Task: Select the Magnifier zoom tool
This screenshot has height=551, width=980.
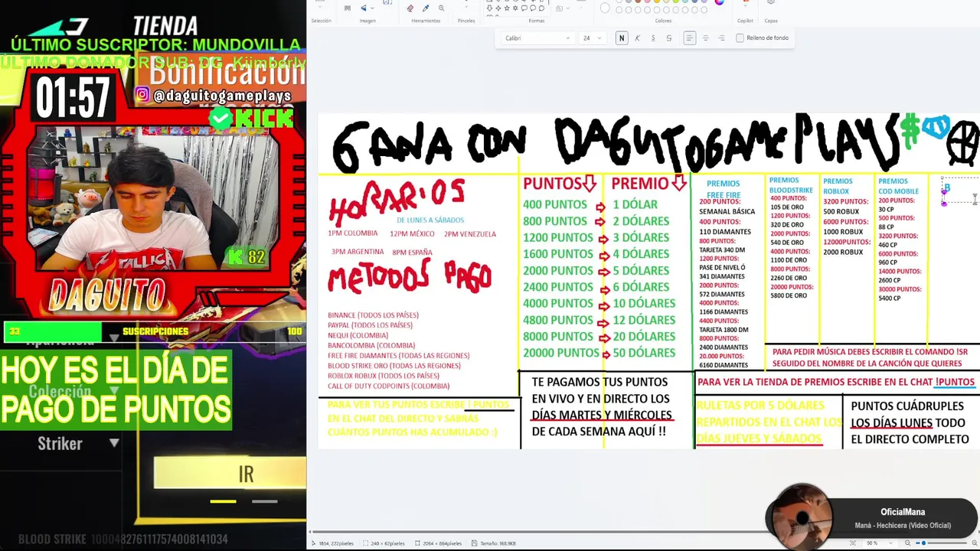Action: tap(441, 8)
